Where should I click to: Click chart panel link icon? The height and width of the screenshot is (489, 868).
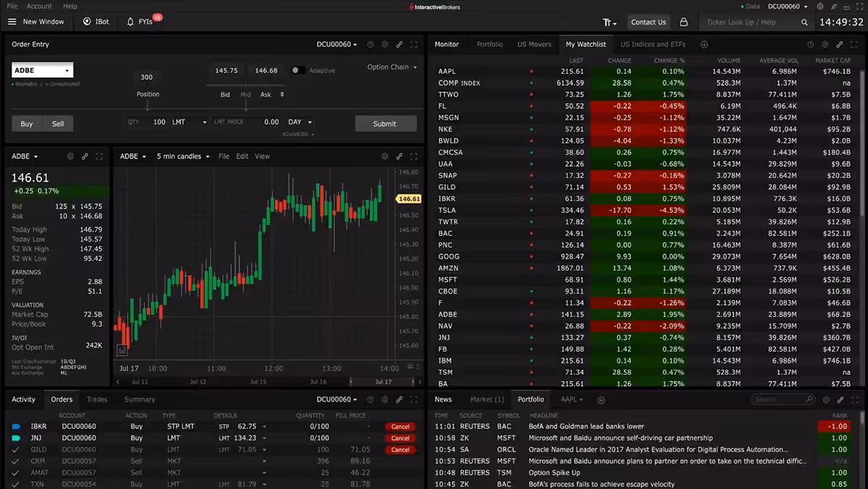399,156
